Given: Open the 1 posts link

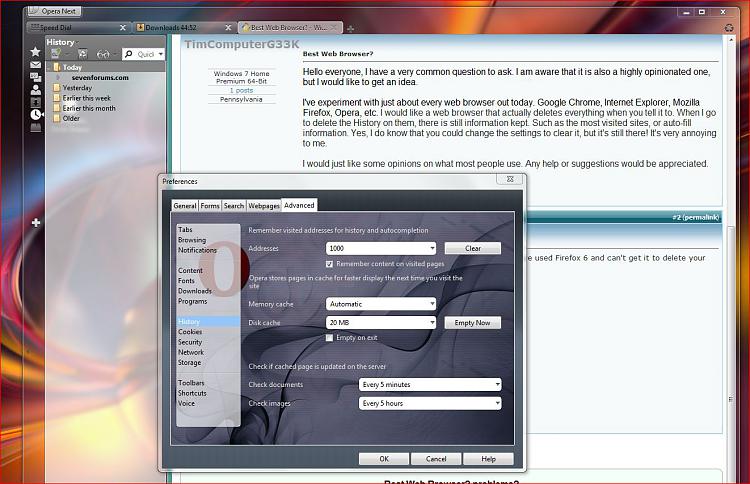Looking at the screenshot, I should pyautogui.click(x=242, y=90).
